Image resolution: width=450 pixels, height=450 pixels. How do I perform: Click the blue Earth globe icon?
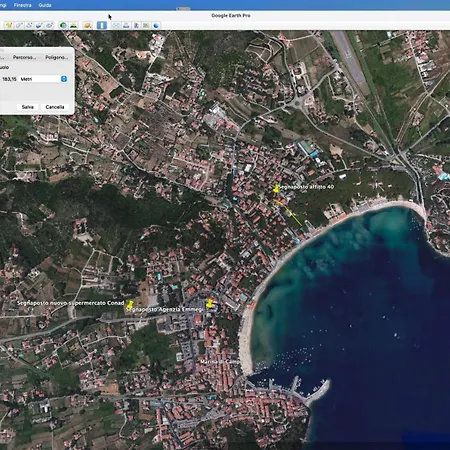click(156, 25)
